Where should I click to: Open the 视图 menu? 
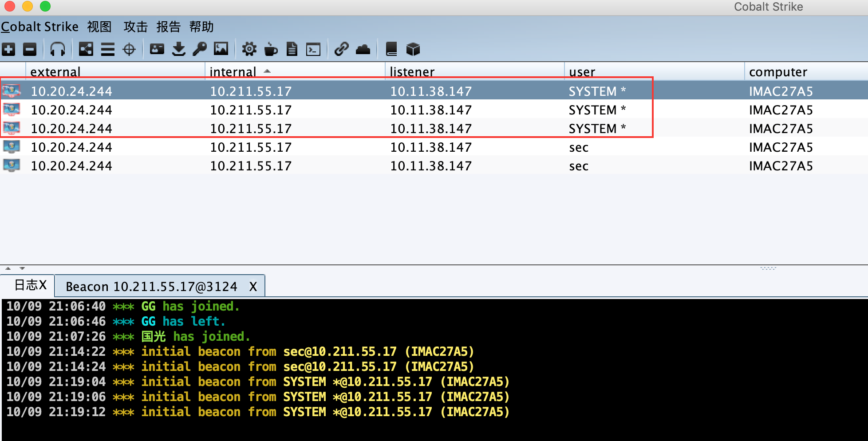click(x=99, y=27)
